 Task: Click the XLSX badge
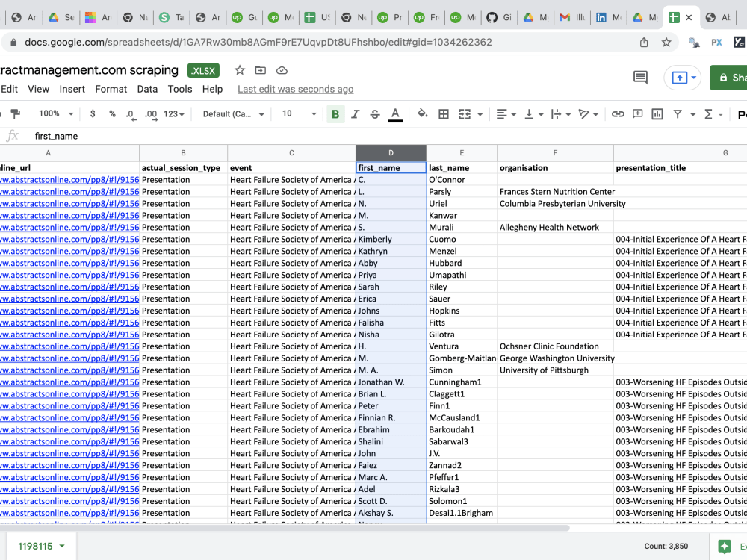(203, 70)
